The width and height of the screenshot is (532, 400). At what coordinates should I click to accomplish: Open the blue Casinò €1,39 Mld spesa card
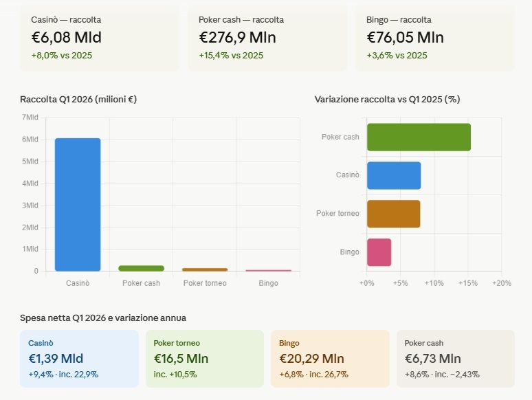(80, 359)
